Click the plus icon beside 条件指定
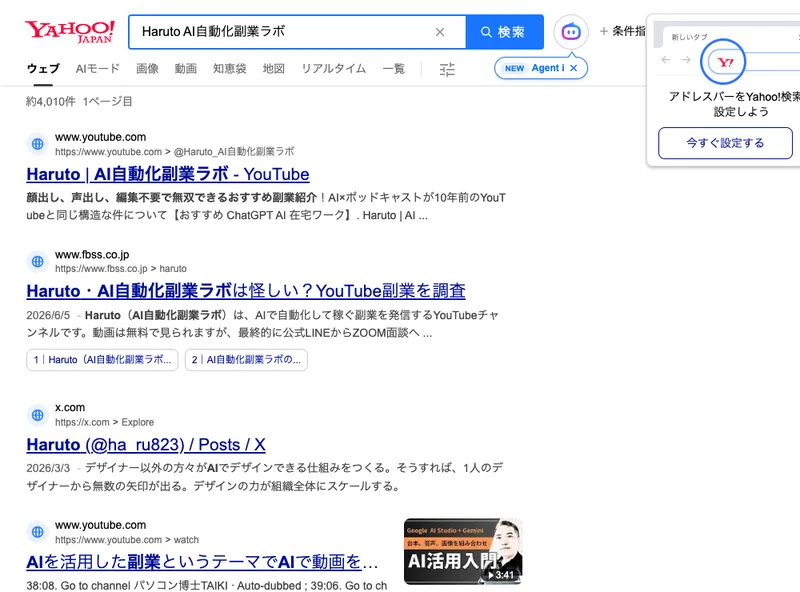The width and height of the screenshot is (800, 592). coord(604,32)
